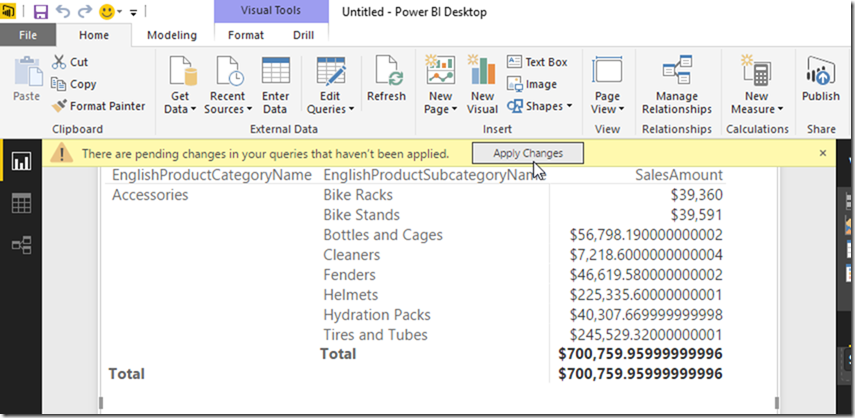Click the Visual Tools contextual tab header

coord(271,11)
